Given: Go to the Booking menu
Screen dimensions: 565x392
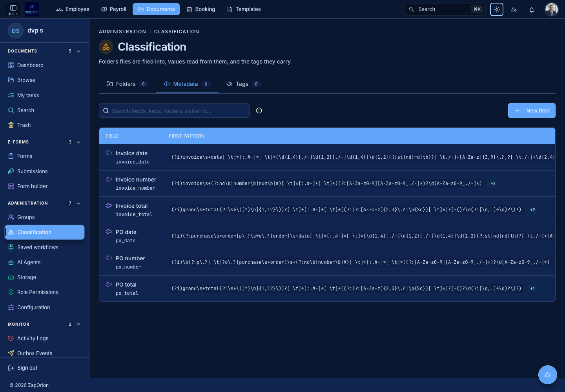Looking at the screenshot, I should point(201,9).
